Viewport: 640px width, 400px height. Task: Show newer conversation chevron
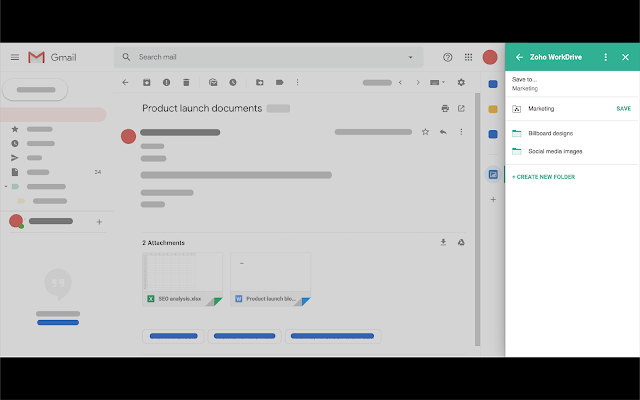tap(400, 82)
